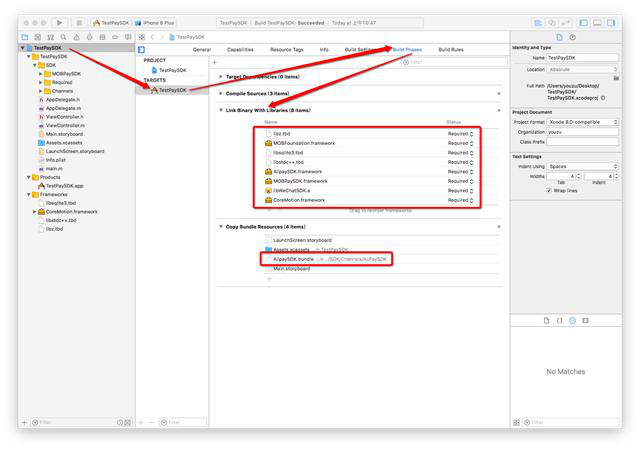
Task: Show the File Template library
Action: [547, 321]
